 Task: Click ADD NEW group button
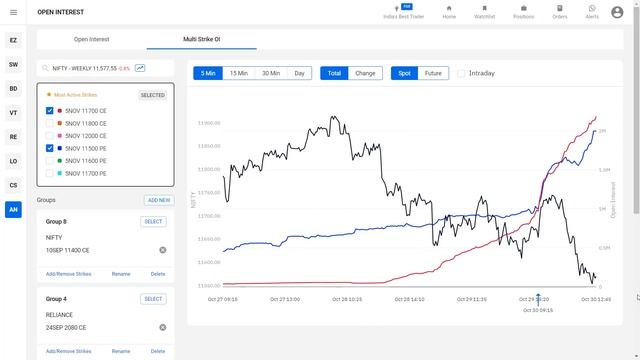[159, 200]
